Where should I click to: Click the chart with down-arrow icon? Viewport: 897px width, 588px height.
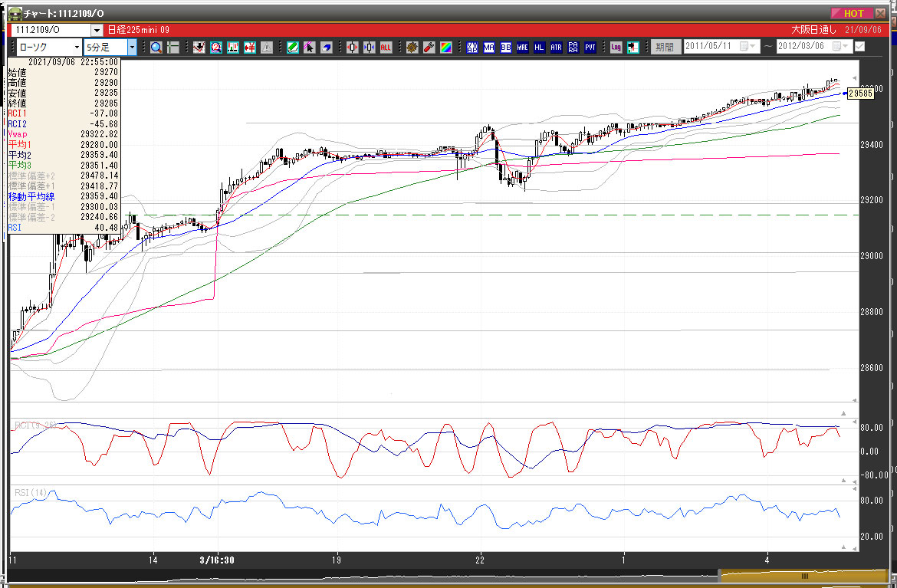[x=199, y=48]
